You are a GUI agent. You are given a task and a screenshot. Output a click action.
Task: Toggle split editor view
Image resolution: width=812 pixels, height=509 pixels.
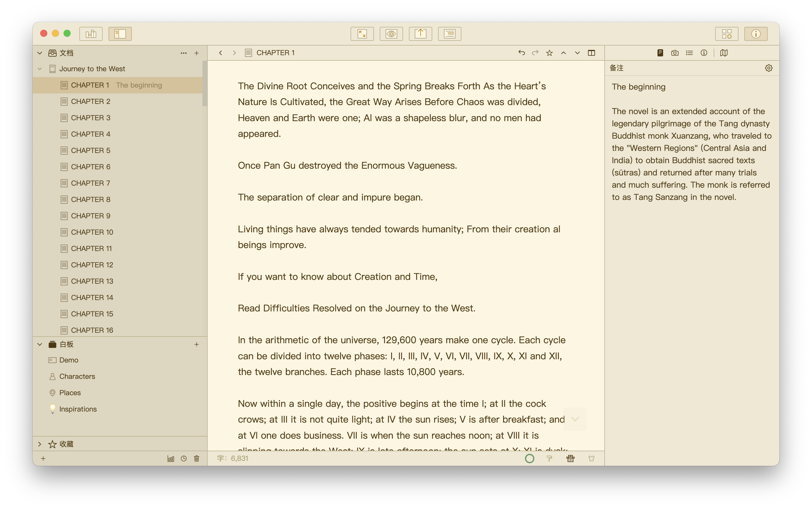[592, 53]
